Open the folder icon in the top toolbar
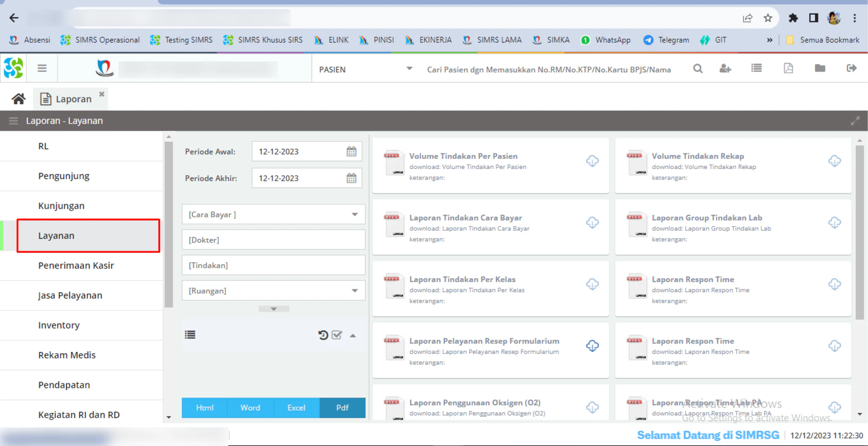This screenshot has width=868, height=446. (x=820, y=68)
